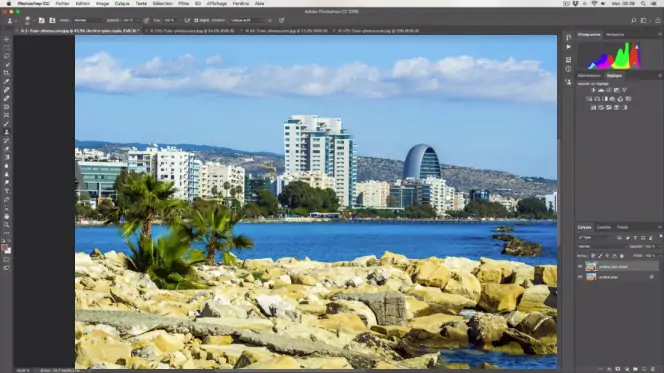Viewport: 664px width, 373px height.
Task: Toggle layer filtering switch
Action: (661, 235)
